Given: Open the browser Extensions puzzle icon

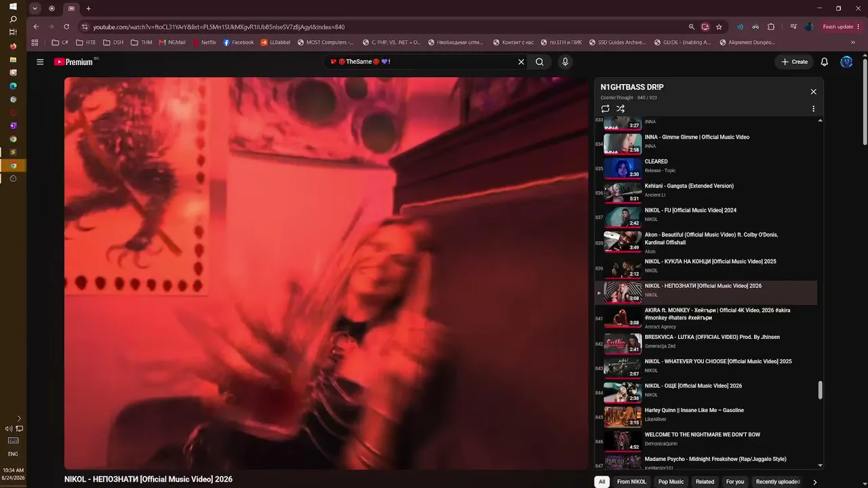Looking at the screenshot, I should [x=771, y=27].
